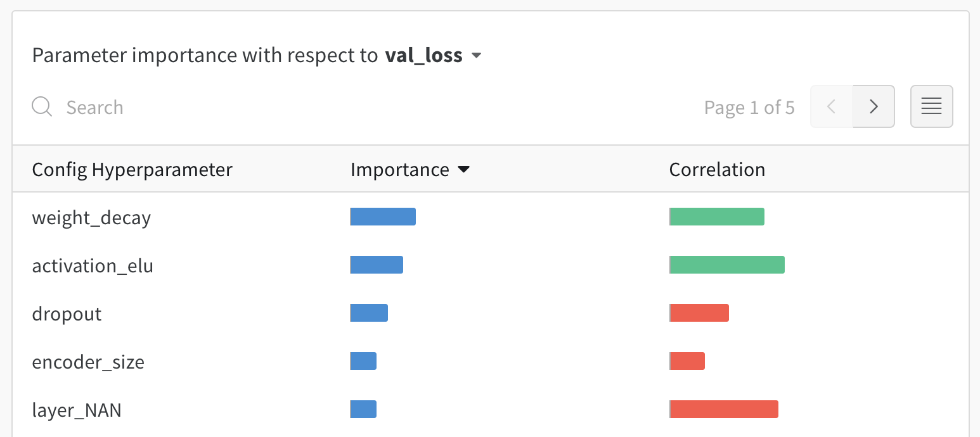Open the caret next to val_loss title
Viewport: 980px width, 437px height.
click(x=477, y=56)
